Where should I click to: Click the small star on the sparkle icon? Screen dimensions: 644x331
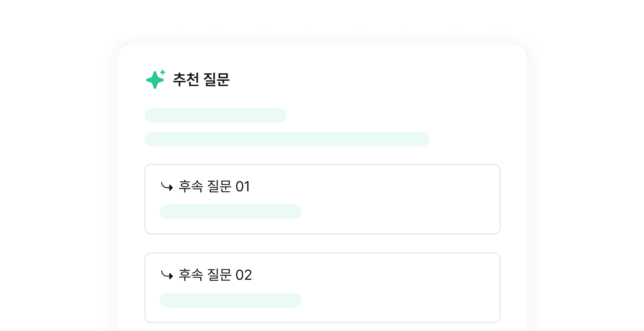coord(162,72)
